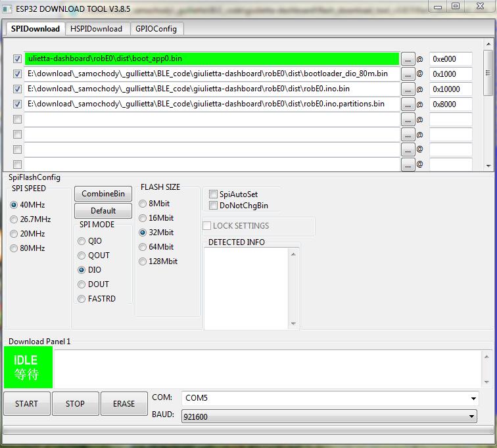This screenshot has height=448, width=497.
Task: Enable the DoNotChgBin checkbox
Action: (213, 206)
